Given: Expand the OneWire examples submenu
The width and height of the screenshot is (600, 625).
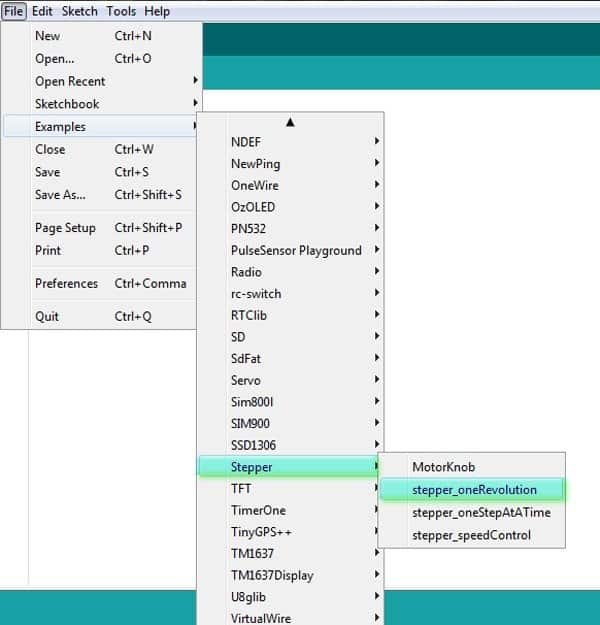Looking at the screenshot, I should point(291,185).
